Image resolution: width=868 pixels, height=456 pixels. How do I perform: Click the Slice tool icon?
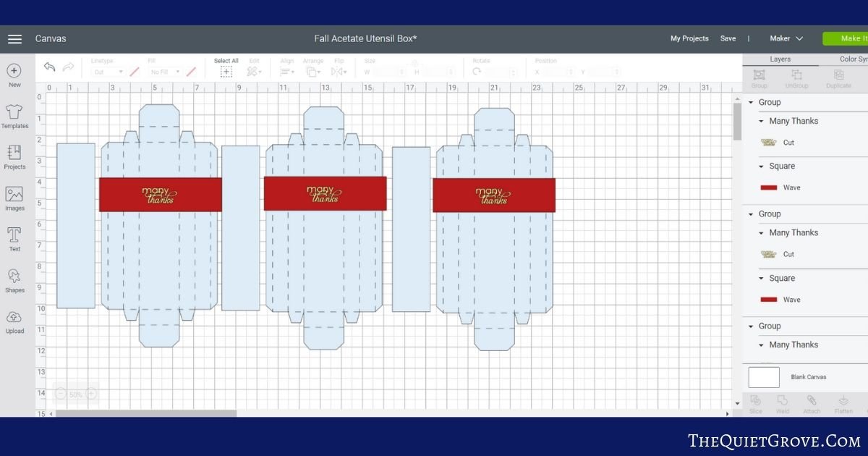click(x=755, y=400)
